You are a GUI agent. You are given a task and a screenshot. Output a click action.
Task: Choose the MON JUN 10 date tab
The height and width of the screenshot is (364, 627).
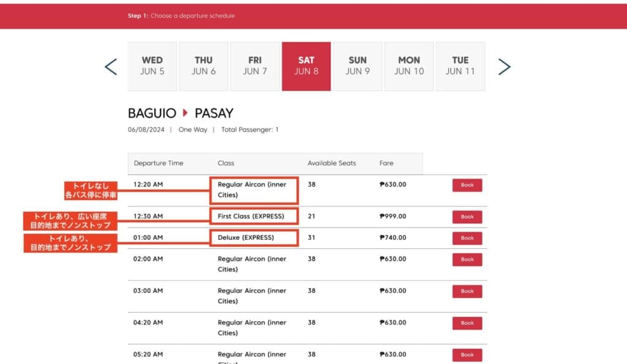coord(409,66)
